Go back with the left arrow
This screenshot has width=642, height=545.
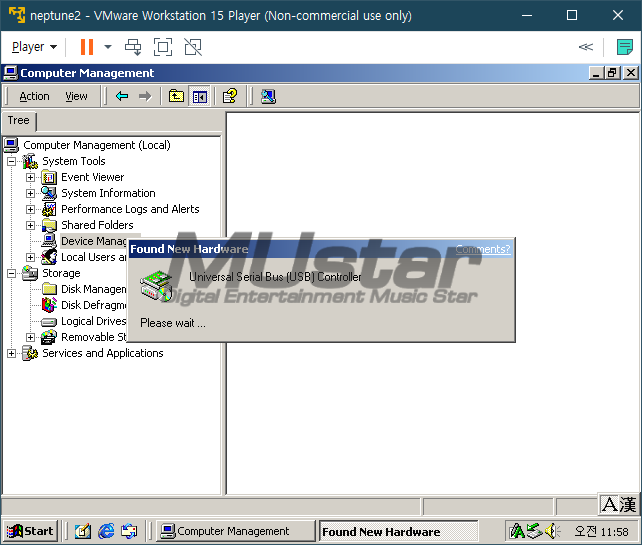[122, 96]
